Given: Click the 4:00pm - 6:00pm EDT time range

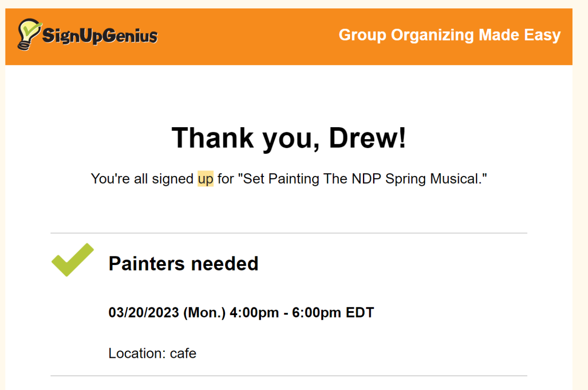Looking at the screenshot, I should pos(302,313).
